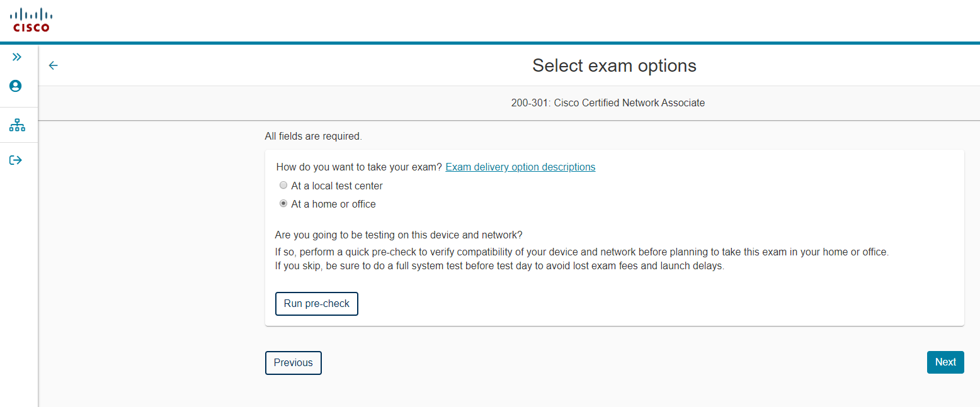
Task: Click the 200-301 Cisco Certified Network Associate title
Action: (608, 103)
